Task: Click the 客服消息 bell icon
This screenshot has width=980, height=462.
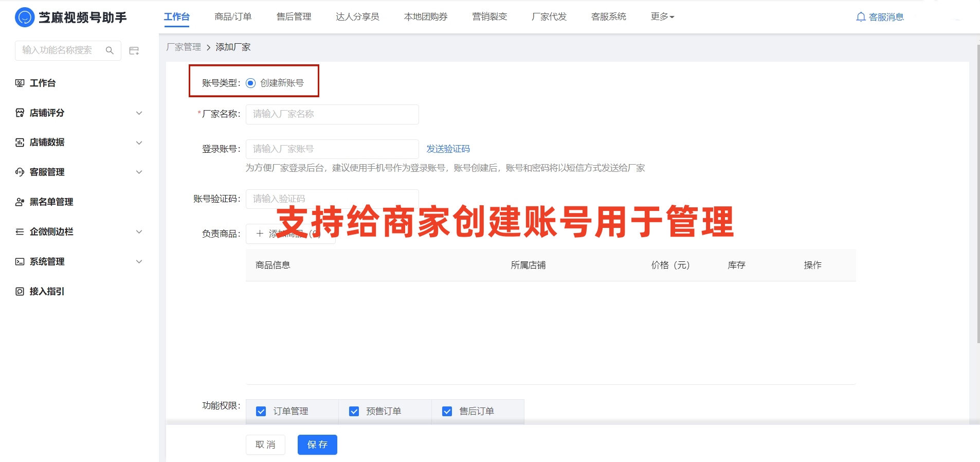Action: pos(861,17)
